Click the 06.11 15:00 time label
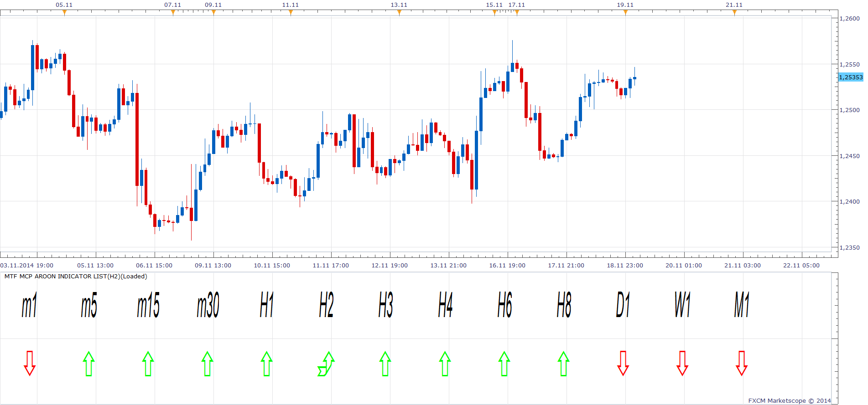Screen dimensions: 868x405 pyautogui.click(x=154, y=266)
